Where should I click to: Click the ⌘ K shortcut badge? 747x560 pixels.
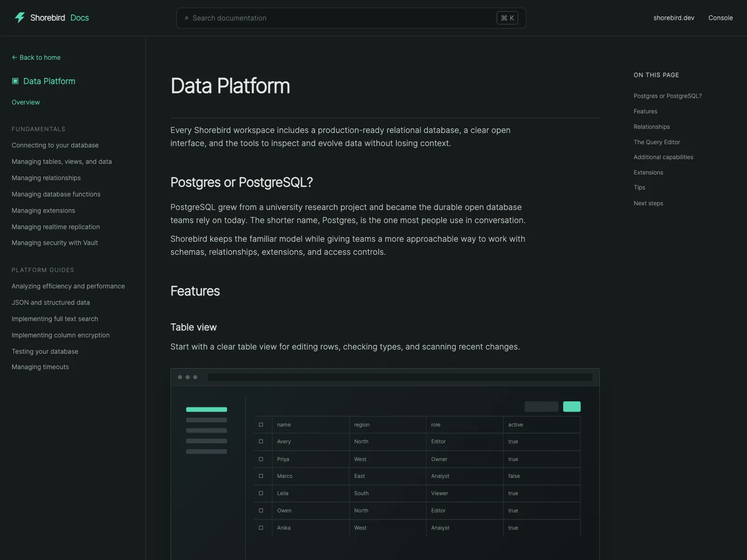507,18
